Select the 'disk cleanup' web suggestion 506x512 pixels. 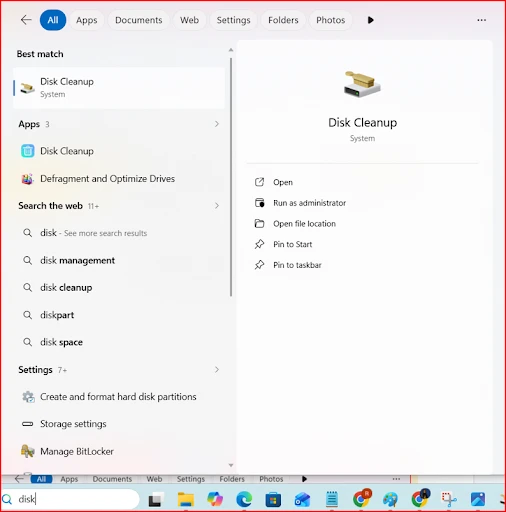(x=119, y=287)
